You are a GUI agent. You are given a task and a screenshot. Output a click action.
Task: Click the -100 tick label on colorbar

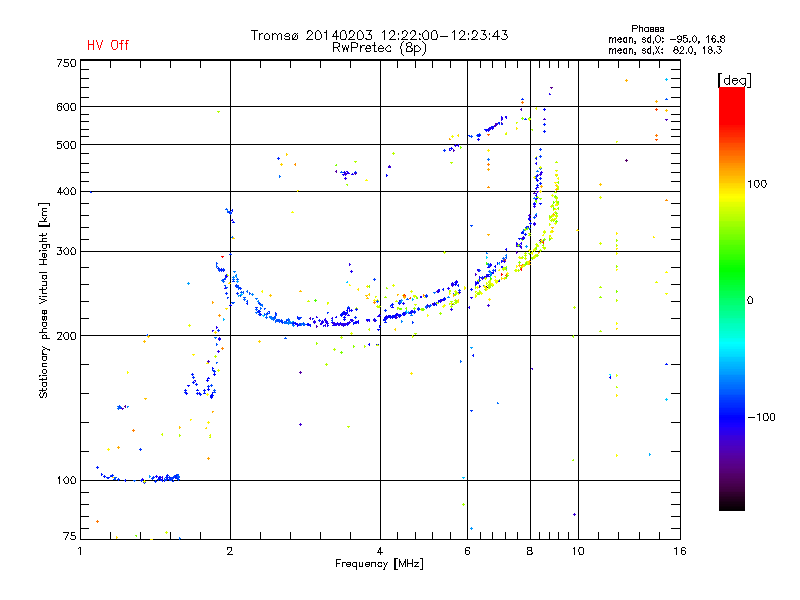click(761, 417)
